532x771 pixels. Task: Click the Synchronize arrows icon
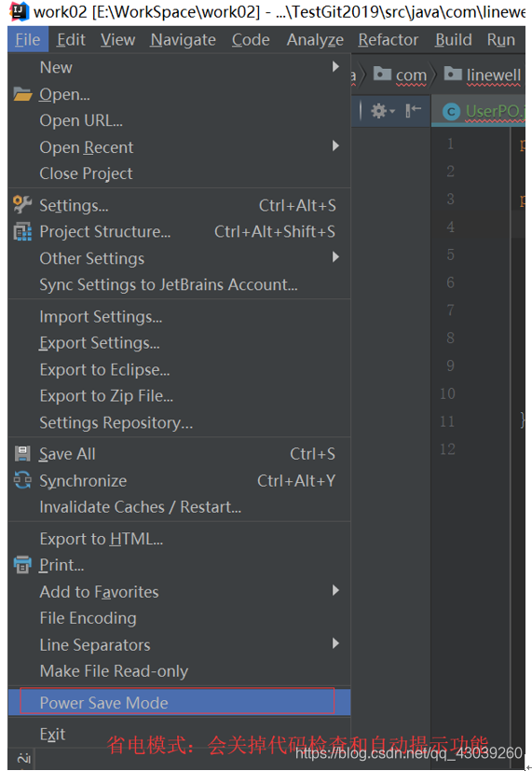tap(22, 480)
